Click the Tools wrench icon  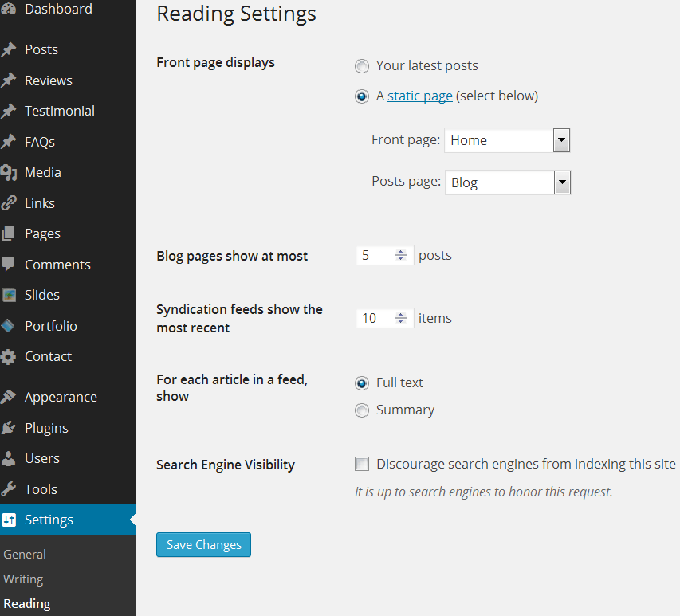[8, 489]
